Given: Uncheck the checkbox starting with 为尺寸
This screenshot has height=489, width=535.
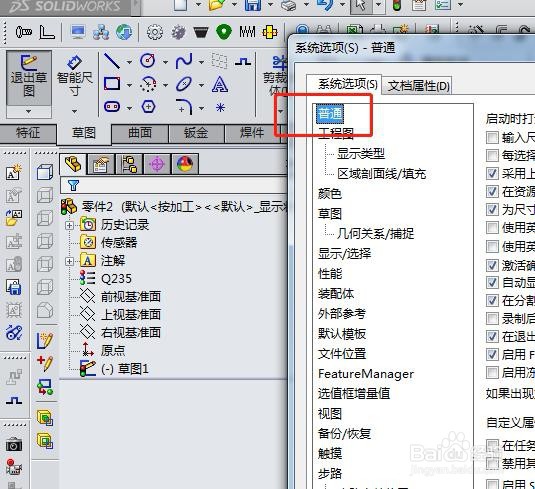Looking at the screenshot, I should pyautogui.click(x=492, y=209).
